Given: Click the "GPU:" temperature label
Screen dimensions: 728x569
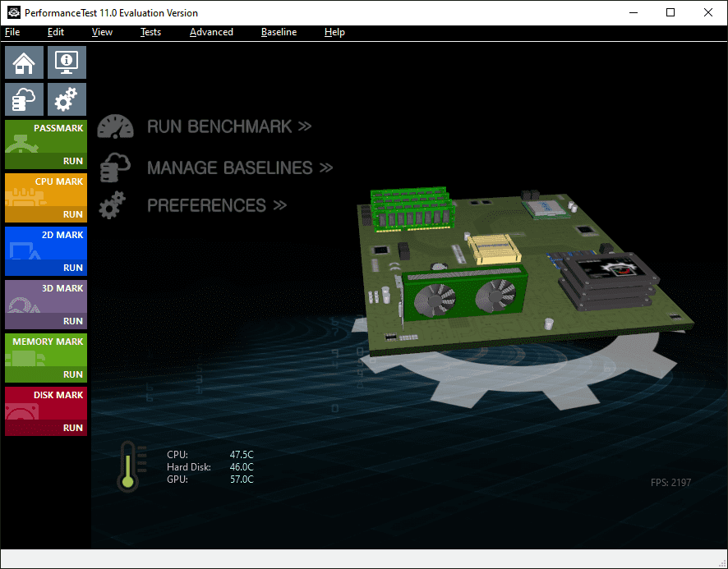Looking at the screenshot, I should point(177,479).
